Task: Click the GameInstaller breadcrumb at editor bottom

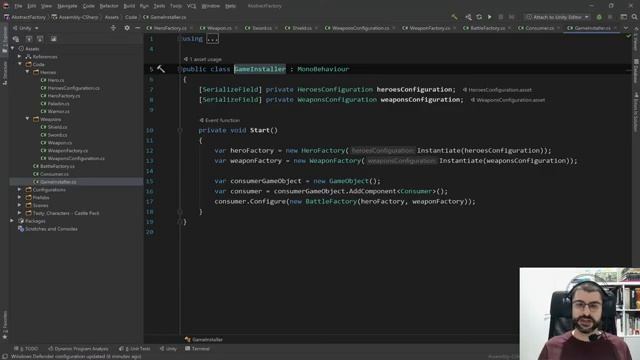Action: [x=204, y=340]
